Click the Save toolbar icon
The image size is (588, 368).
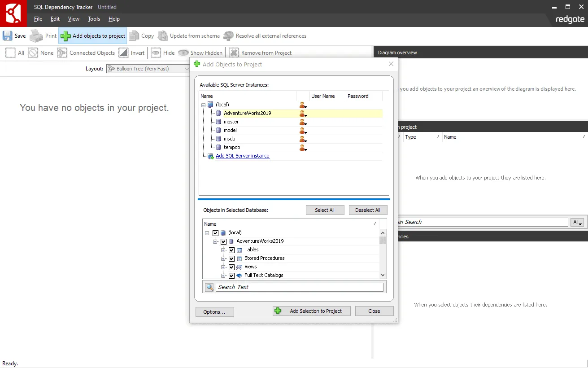coord(8,36)
